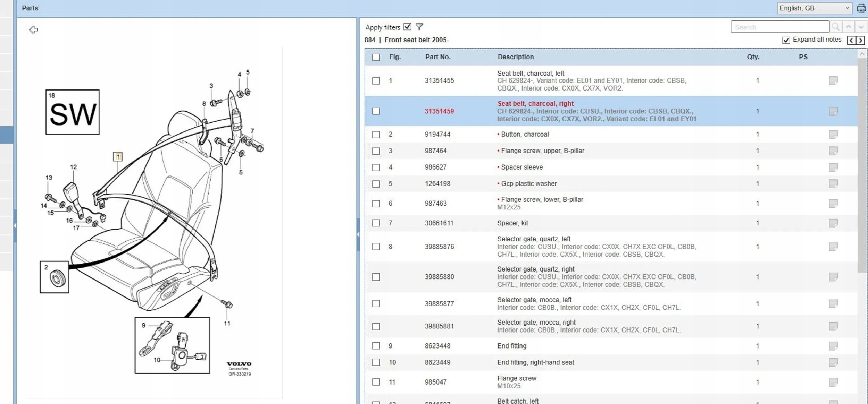The image size is (868, 404).
Task: Collapse the diagram panel splitter arrow
Action: coord(358,234)
